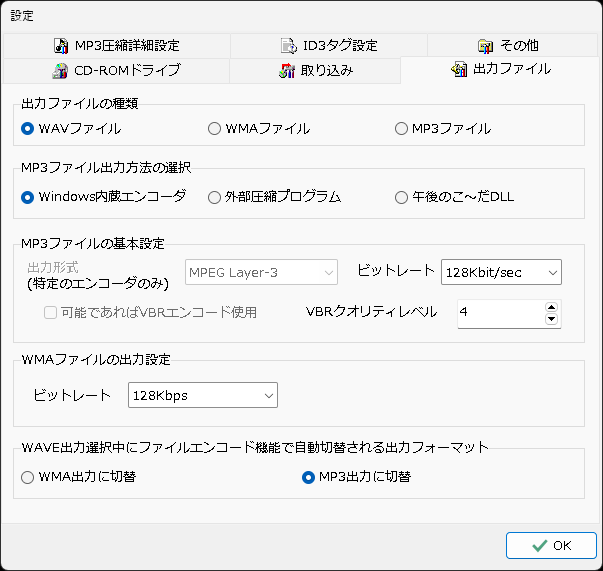
Task: Open the その他 tab
Action: (513, 46)
